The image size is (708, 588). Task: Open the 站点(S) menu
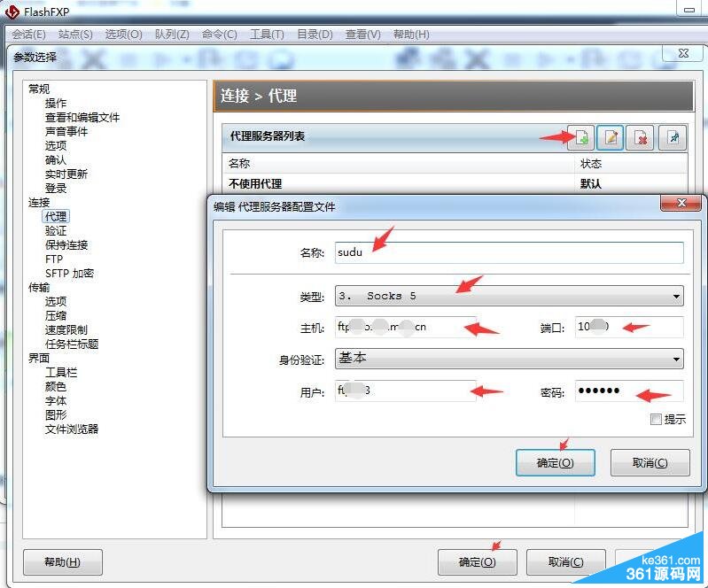(x=75, y=35)
